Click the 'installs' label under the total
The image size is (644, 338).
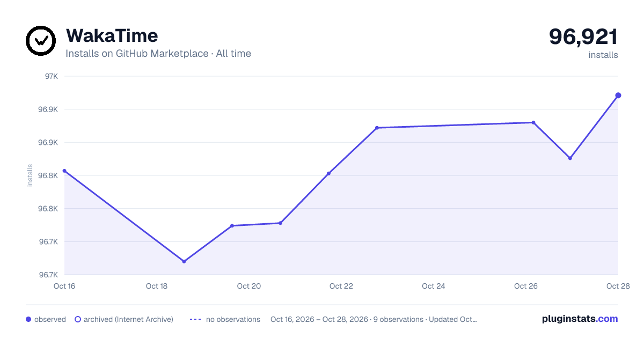pos(603,55)
